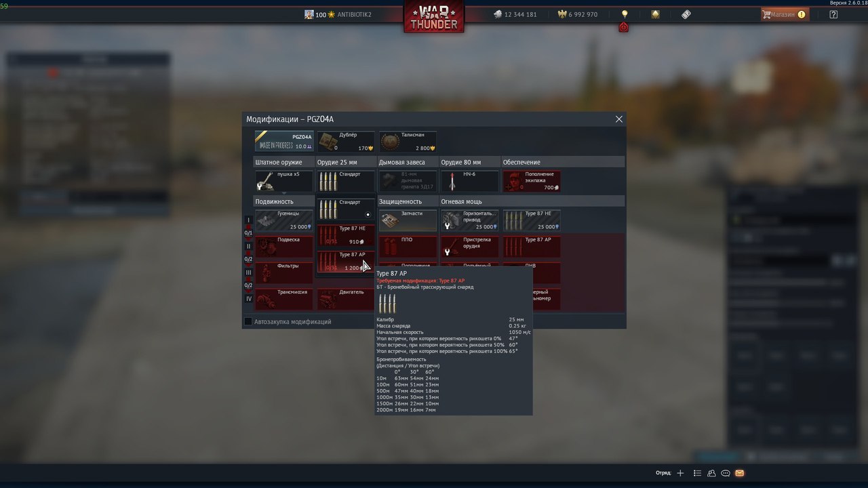This screenshot has width=868, height=488.
Task: Open the light bulb research points icon
Action: tap(625, 14)
